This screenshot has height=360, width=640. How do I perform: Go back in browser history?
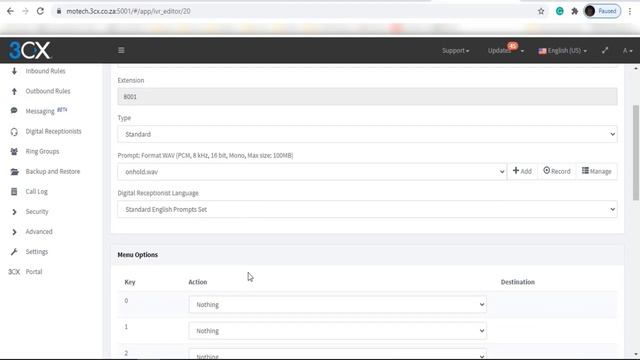(x=10, y=11)
